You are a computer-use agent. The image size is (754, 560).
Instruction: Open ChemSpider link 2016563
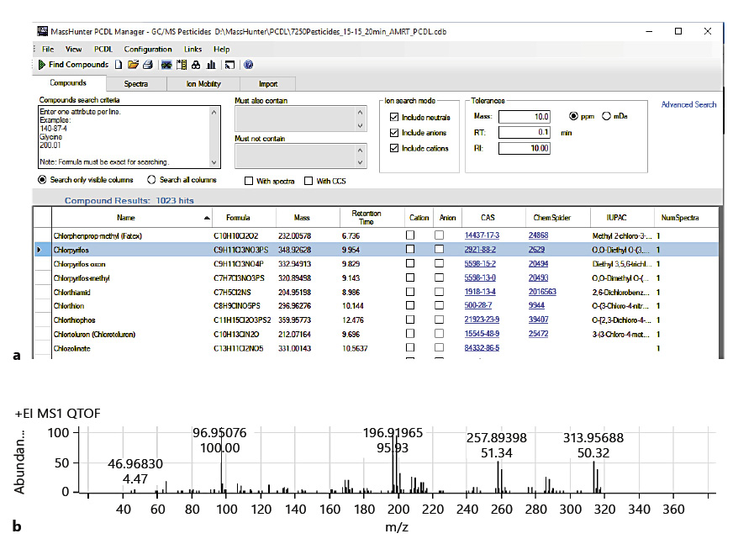point(542,292)
